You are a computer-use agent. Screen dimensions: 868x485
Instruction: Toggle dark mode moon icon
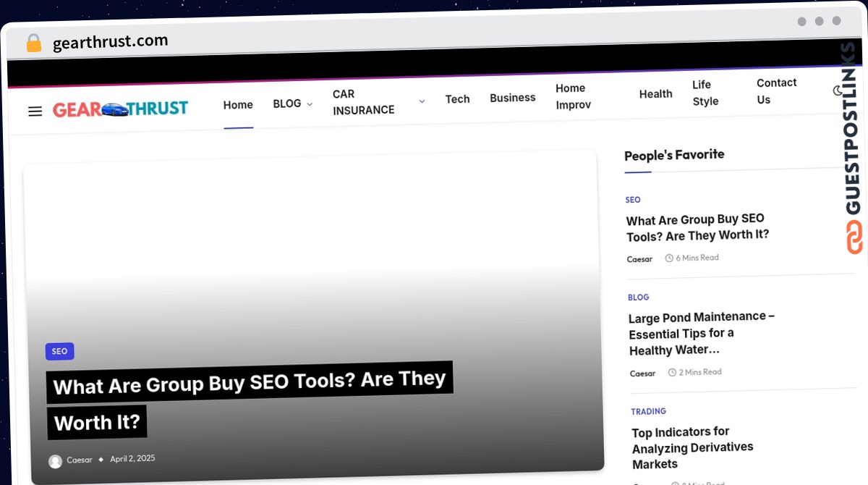tap(838, 90)
